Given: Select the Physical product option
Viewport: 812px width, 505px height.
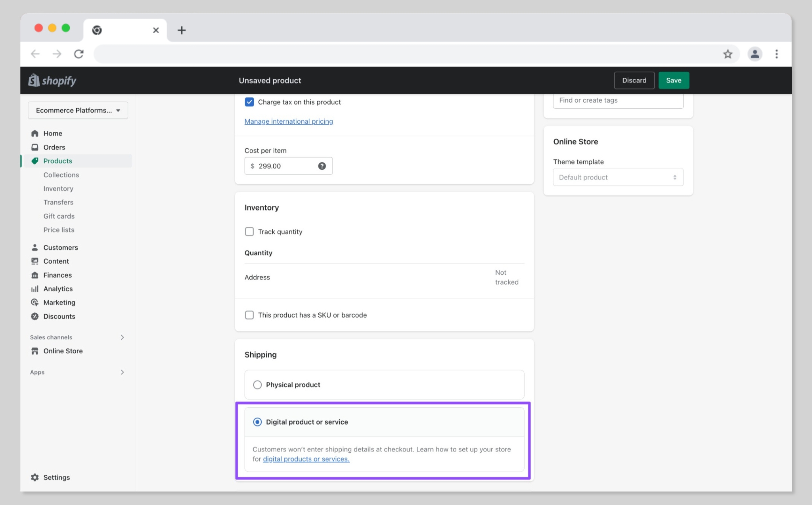Looking at the screenshot, I should [257, 384].
